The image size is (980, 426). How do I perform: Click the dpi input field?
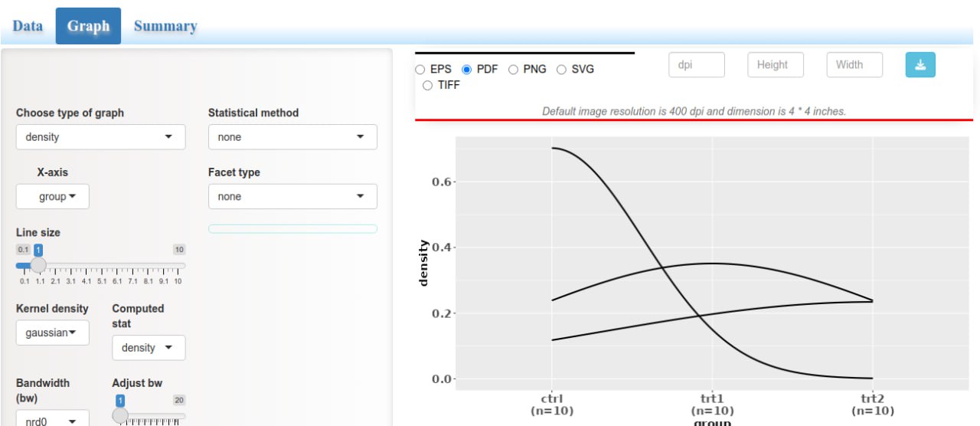(x=697, y=65)
